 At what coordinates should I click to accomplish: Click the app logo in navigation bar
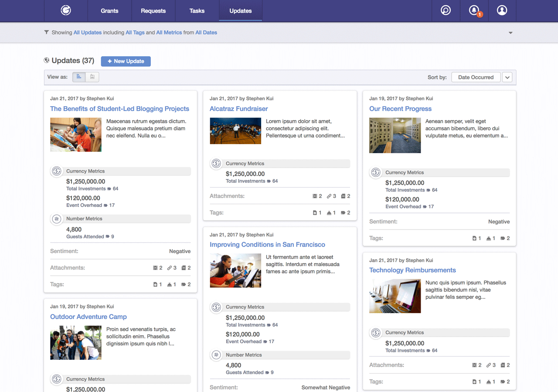tap(66, 10)
